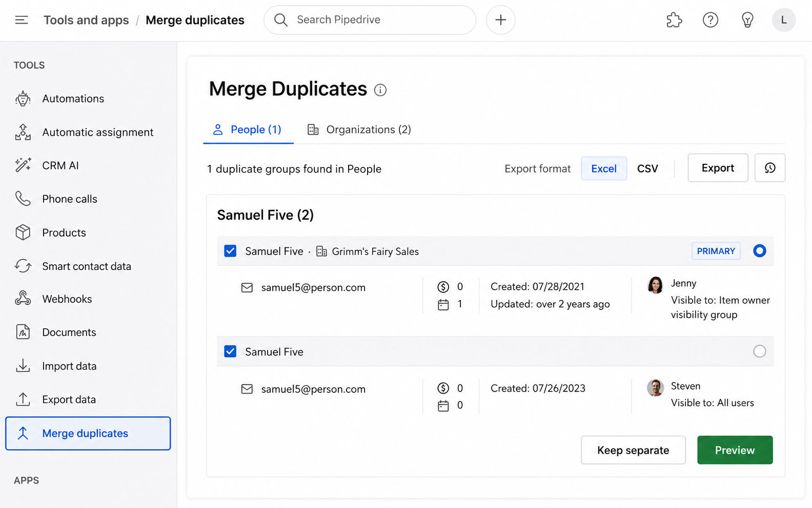
Task: Switch to the People (1) tab
Action: tap(248, 130)
